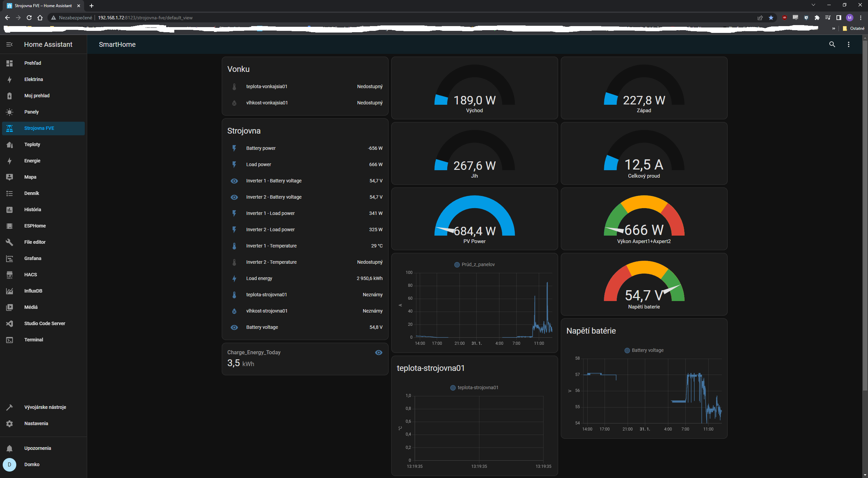Search entities with the magnifier icon
This screenshot has height=478, width=868.
(x=832, y=44)
